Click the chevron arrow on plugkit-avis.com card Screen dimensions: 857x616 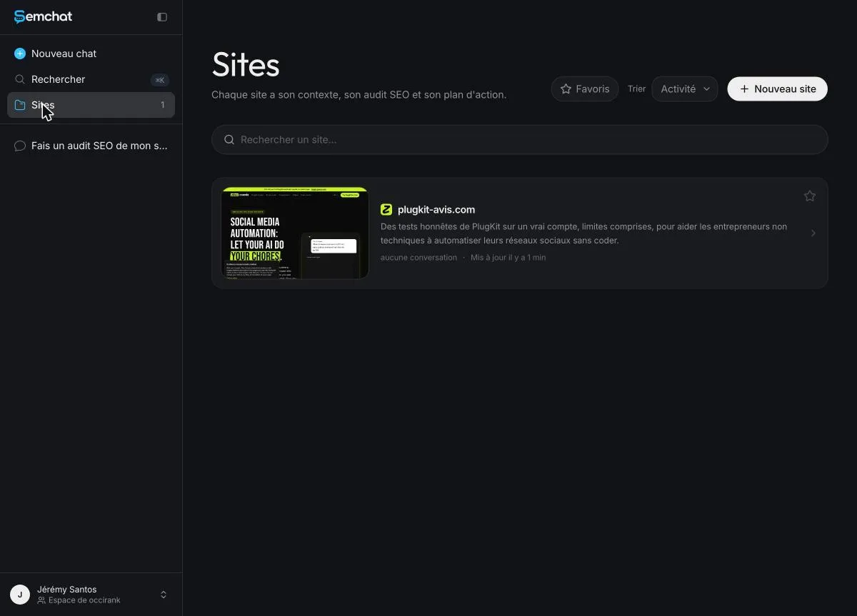[x=813, y=233]
